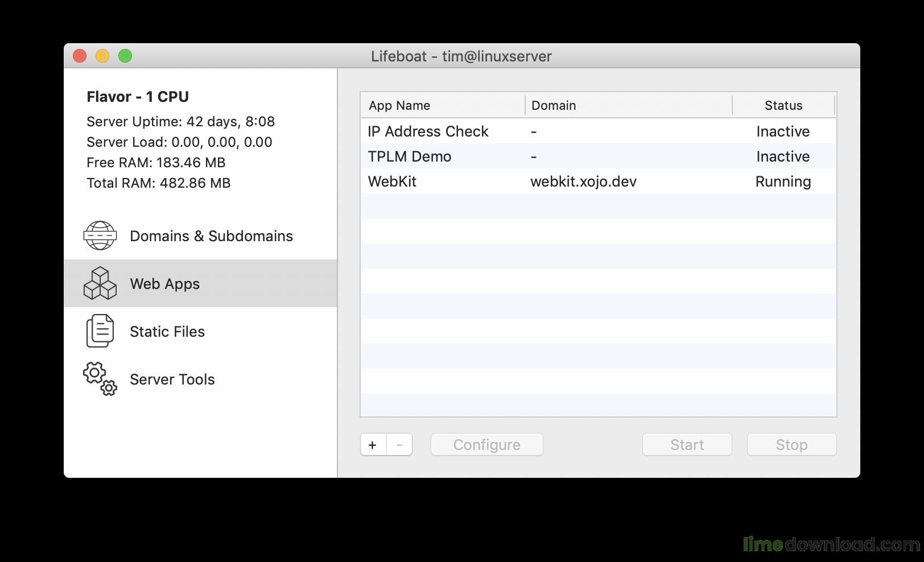
Task: Sort by App Name column header
Action: coord(443,105)
